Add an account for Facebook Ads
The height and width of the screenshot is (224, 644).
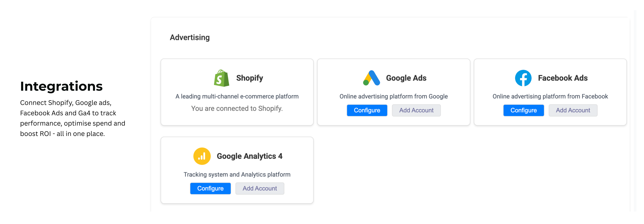pos(573,110)
